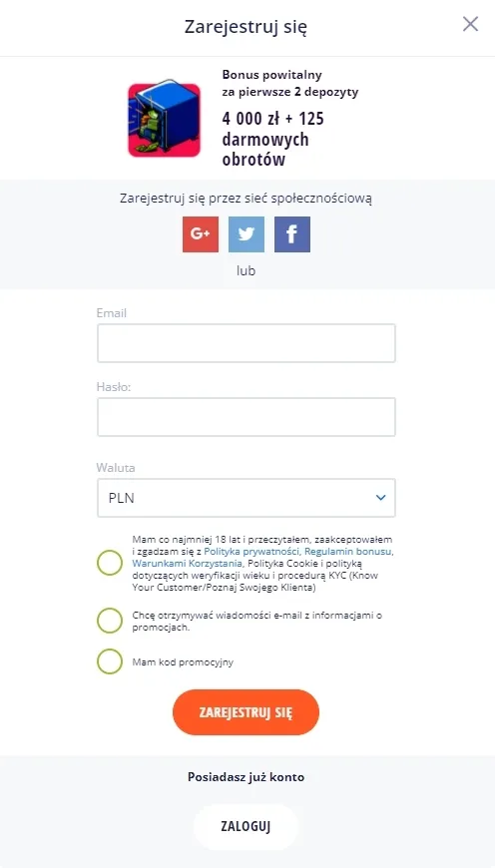The height and width of the screenshot is (868, 495).
Task: Submit with the orange ZAREJESTRUJ SIĘ button
Action: pyautogui.click(x=246, y=712)
